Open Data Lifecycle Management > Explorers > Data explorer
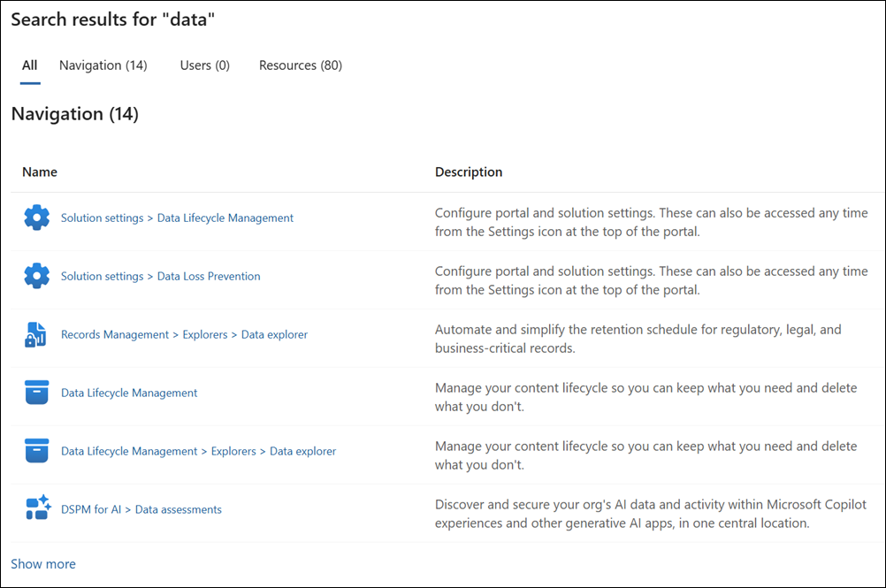The height and width of the screenshot is (588, 886). (198, 451)
